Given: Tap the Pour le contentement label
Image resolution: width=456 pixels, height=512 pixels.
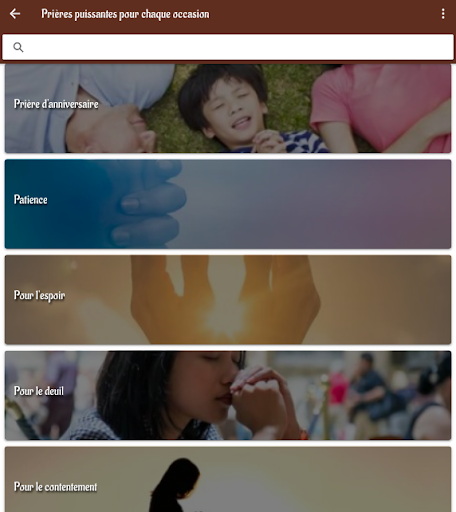Looking at the screenshot, I should (55, 487).
